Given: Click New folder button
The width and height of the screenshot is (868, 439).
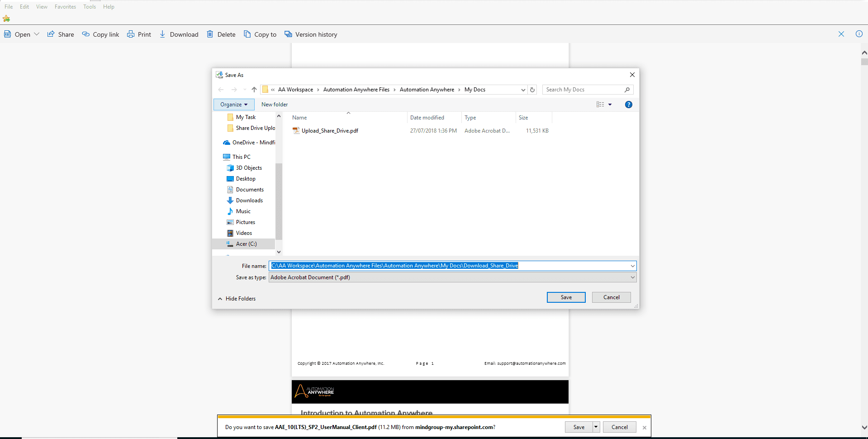Looking at the screenshot, I should [275, 105].
